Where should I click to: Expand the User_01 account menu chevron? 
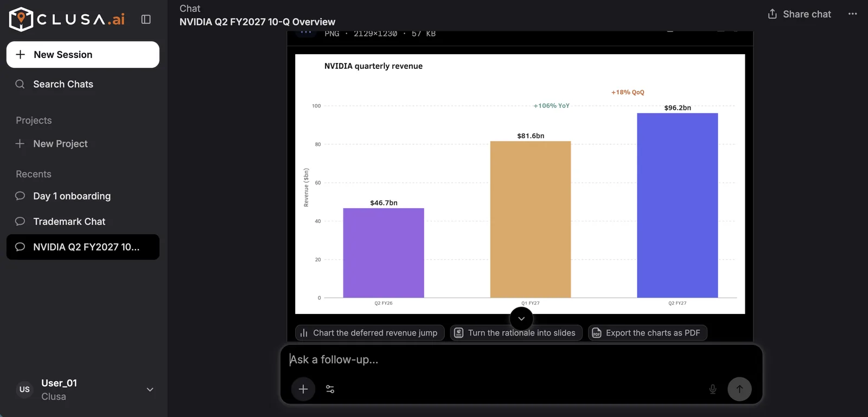point(150,389)
